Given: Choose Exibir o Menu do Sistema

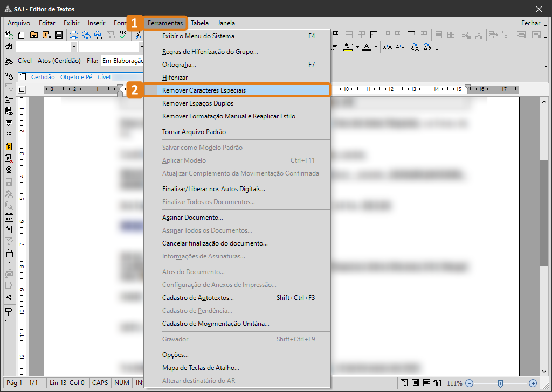Looking at the screenshot, I should (237, 36).
